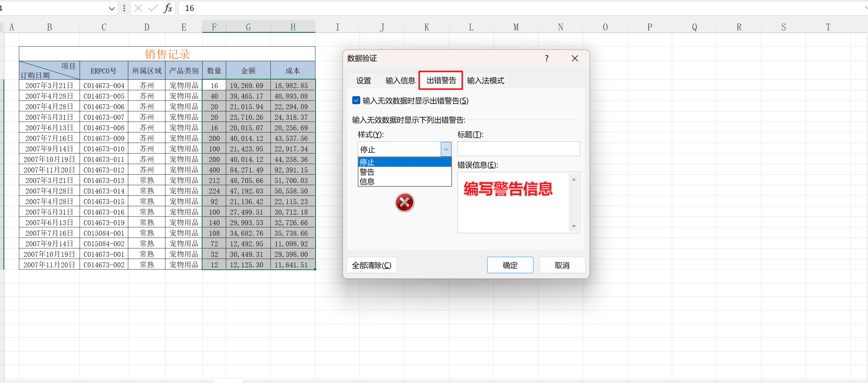Image resolution: width=868 pixels, height=383 pixels.
Task: Click the 销售记录 title cell
Action: click(x=167, y=54)
